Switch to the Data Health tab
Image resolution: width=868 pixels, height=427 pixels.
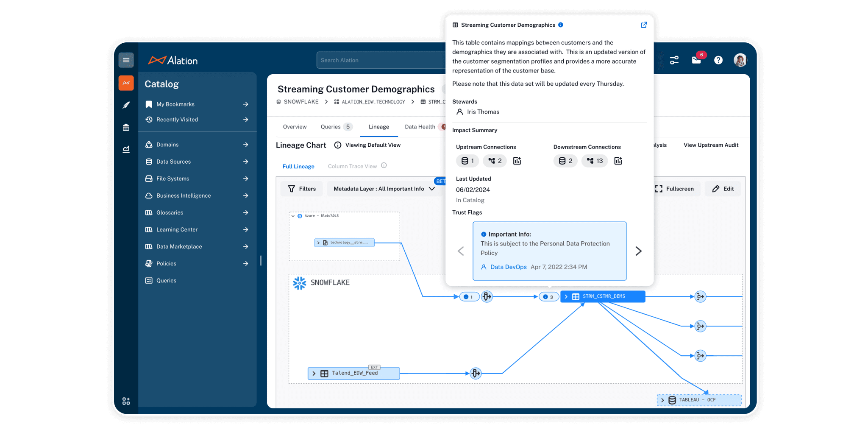(420, 126)
